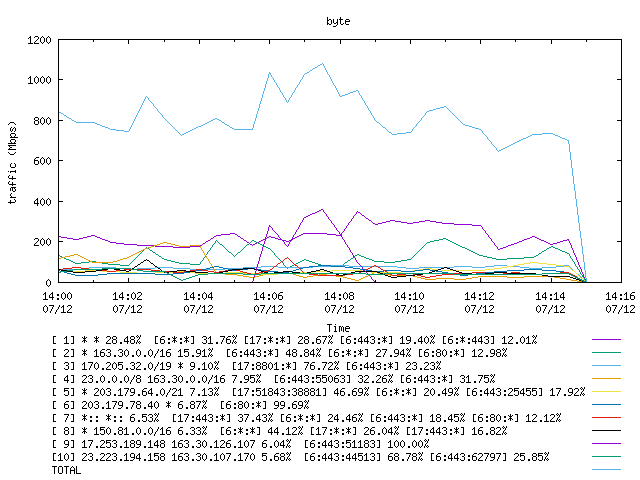Image resolution: width=640 pixels, height=480 pixels.
Task: Click the "28.48%" share in legend row [1]
Action: tap(123, 340)
